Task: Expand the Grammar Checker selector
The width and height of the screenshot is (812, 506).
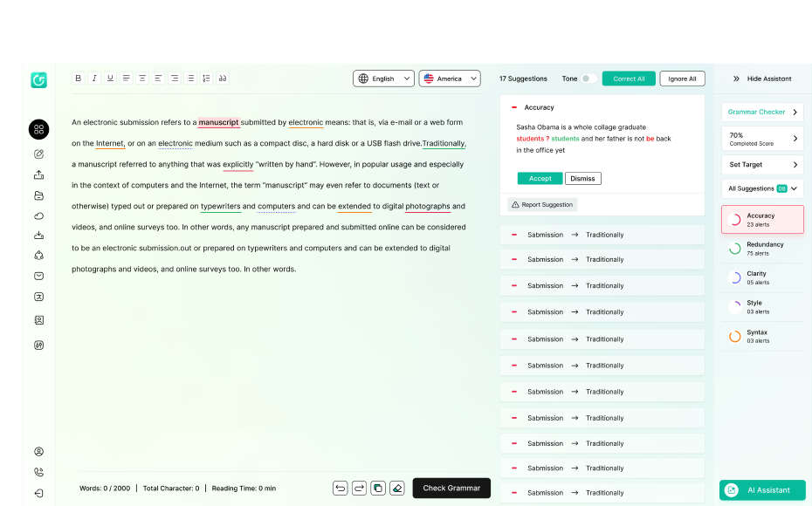Action: 762,113
